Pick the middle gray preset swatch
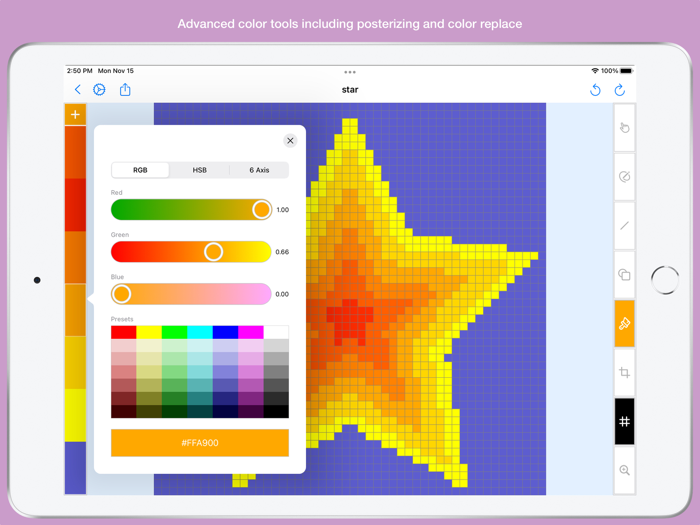Screen dimensions: 700x525 [x=276, y=372]
